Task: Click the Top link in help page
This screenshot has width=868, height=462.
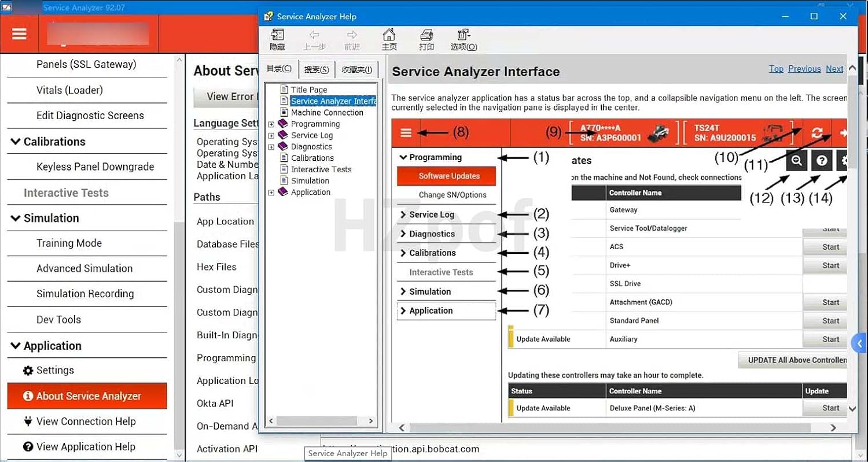Action: pyautogui.click(x=776, y=69)
